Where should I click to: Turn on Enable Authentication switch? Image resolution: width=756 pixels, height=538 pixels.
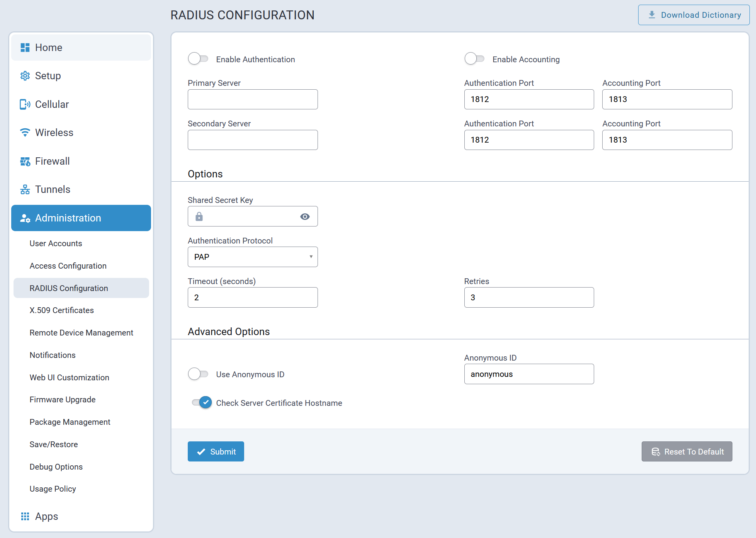coord(198,59)
